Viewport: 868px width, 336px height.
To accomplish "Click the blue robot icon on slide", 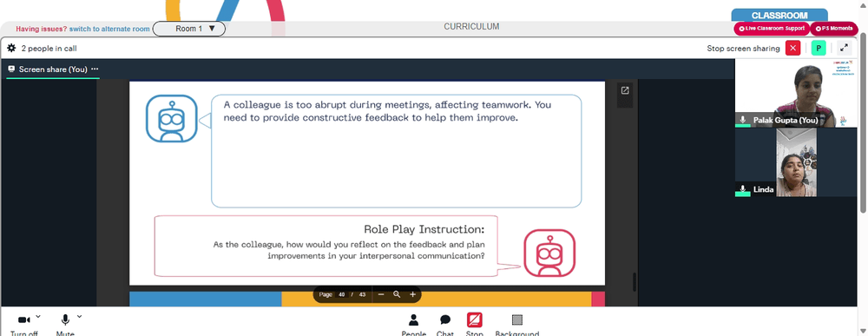I will (172, 118).
